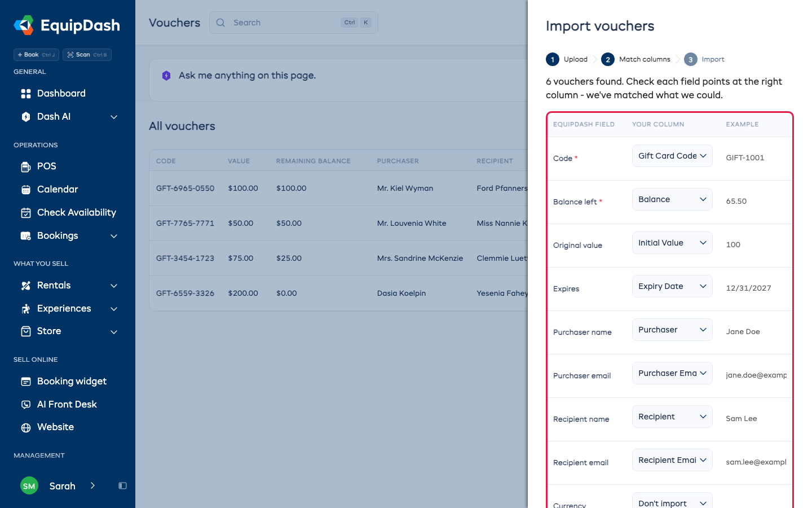The width and height of the screenshot is (812, 508).
Task: Click the Website globe icon
Action: pyautogui.click(x=26, y=427)
